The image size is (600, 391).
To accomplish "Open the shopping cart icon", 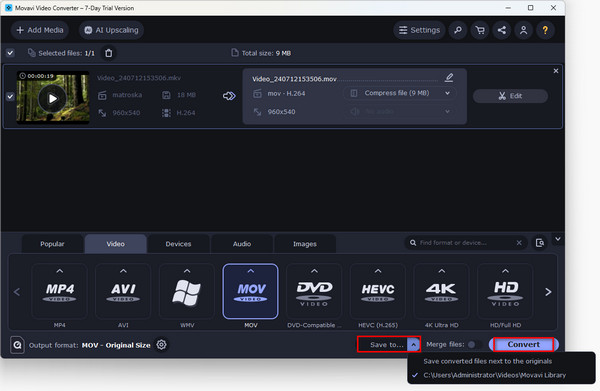I will [x=480, y=30].
